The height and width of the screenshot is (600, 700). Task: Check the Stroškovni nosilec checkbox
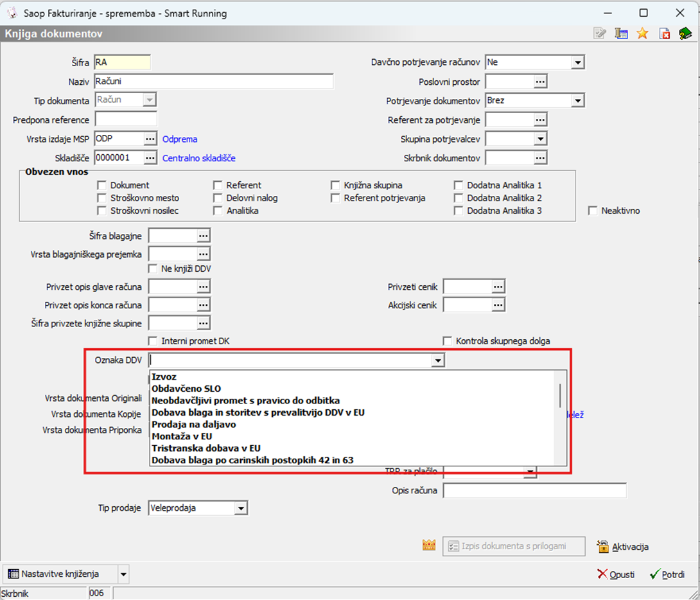click(x=101, y=211)
